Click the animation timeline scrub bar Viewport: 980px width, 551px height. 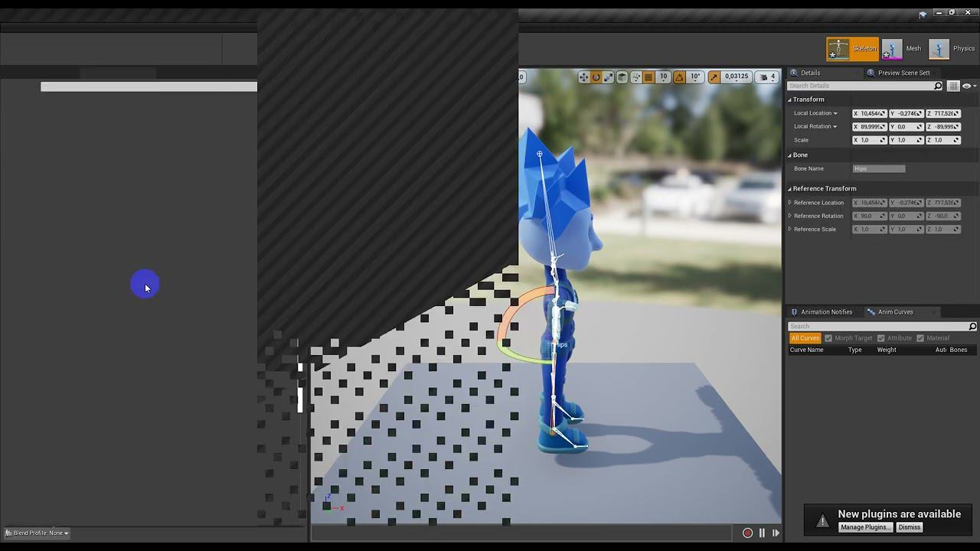coord(521,533)
